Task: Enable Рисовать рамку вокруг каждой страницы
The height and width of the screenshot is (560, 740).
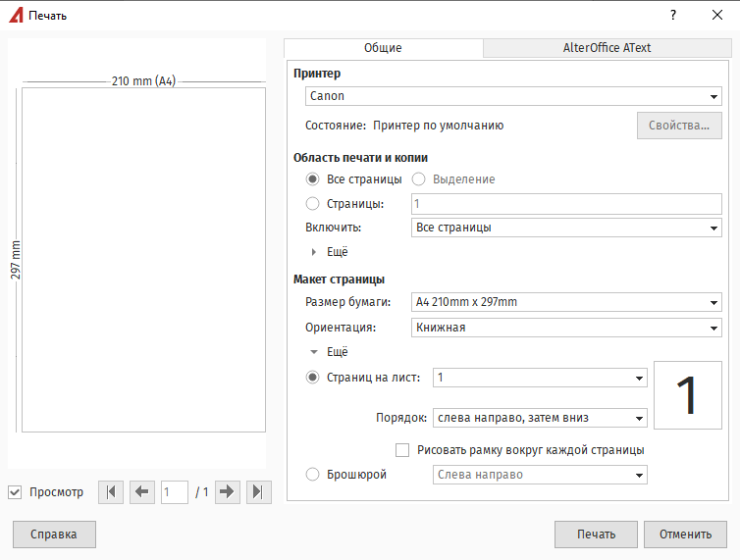Action: point(402,450)
